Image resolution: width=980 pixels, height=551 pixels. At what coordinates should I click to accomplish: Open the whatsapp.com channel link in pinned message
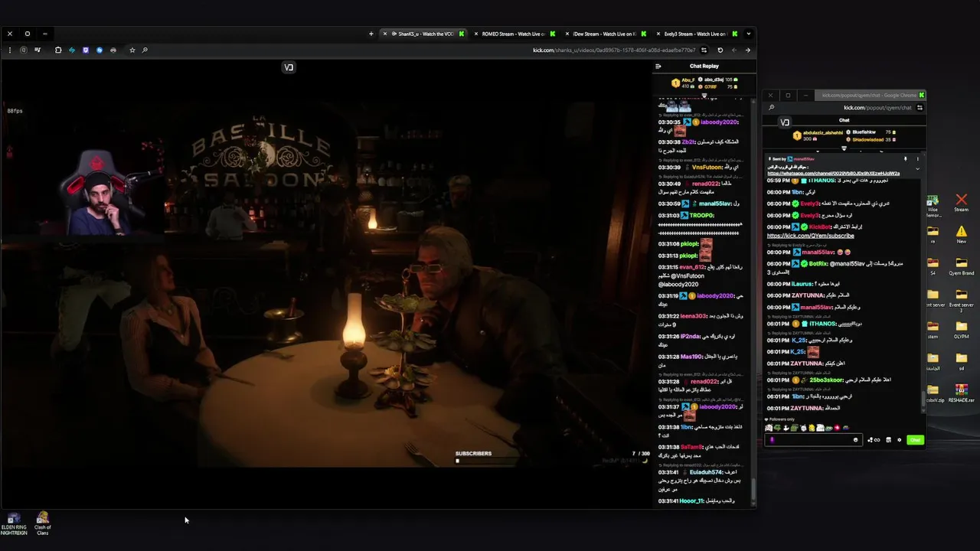click(x=833, y=173)
